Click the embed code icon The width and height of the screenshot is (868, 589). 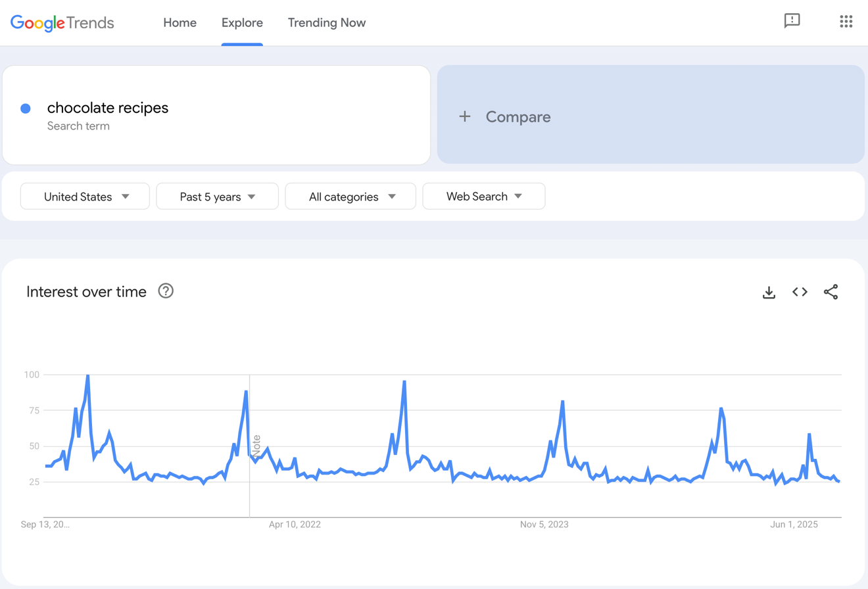[800, 292]
